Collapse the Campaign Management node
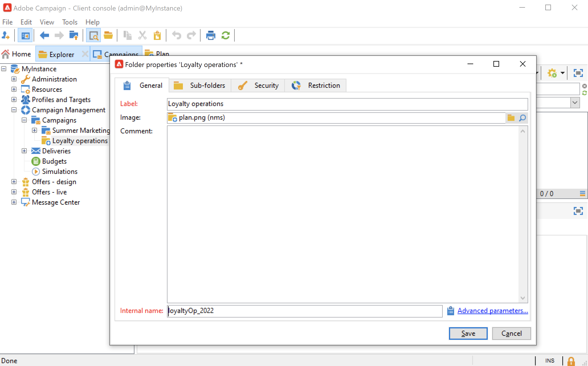This screenshot has height=366, width=588. (14, 110)
